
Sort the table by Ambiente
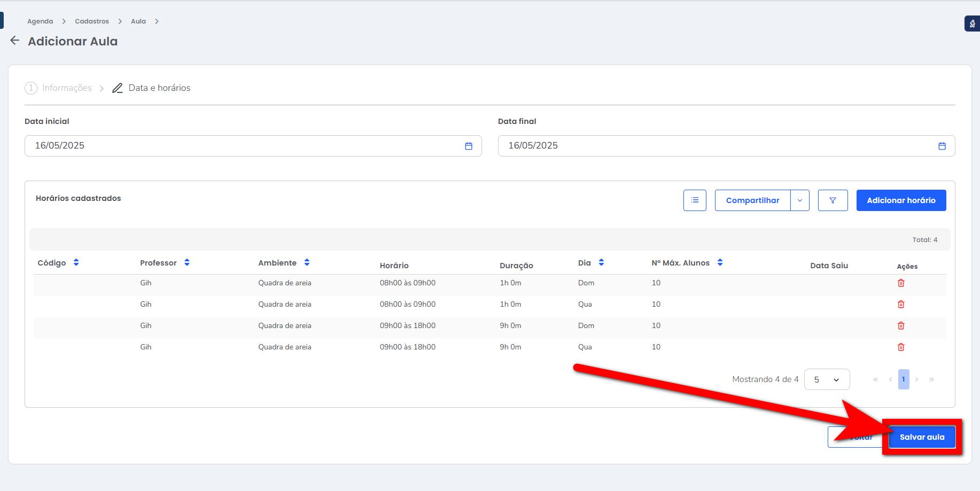[307, 262]
